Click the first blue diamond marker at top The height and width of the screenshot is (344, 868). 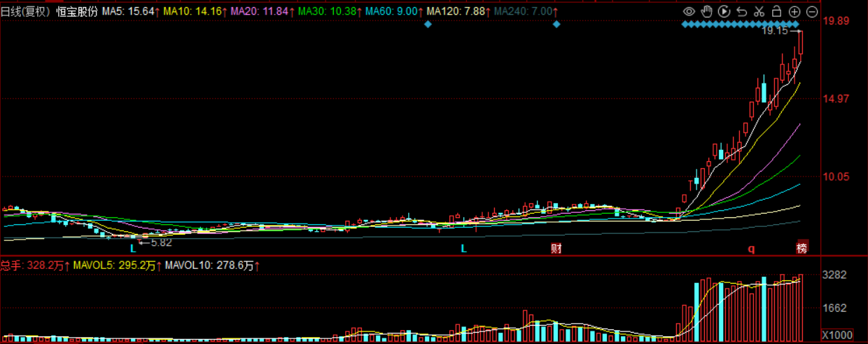click(428, 25)
